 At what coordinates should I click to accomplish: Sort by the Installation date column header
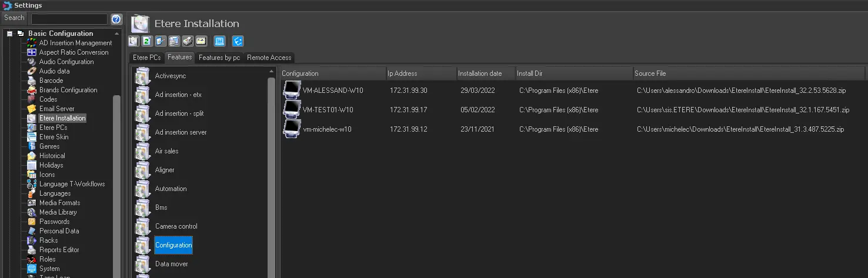(480, 73)
